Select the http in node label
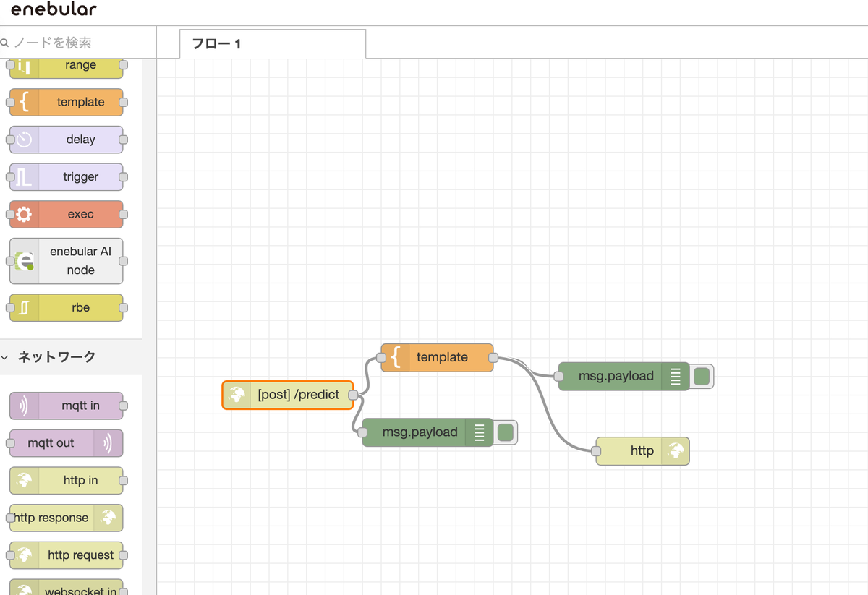The width and height of the screenshot is (868, 595). click(81, 481)
